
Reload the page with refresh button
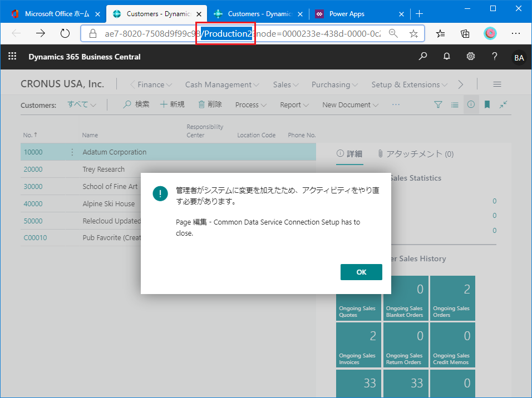tap(65, 33)
